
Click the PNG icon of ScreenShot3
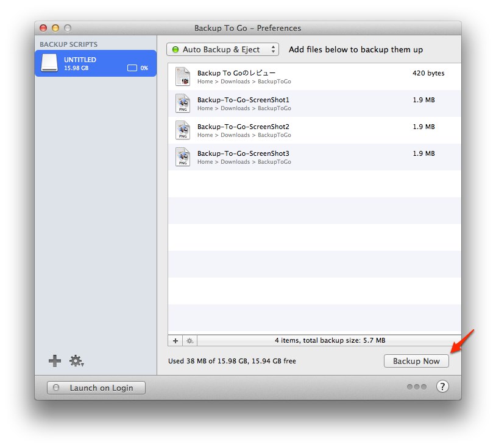(183, 157)
